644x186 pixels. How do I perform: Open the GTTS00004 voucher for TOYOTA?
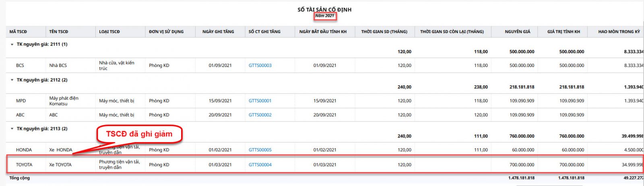(x=260, y=165)
